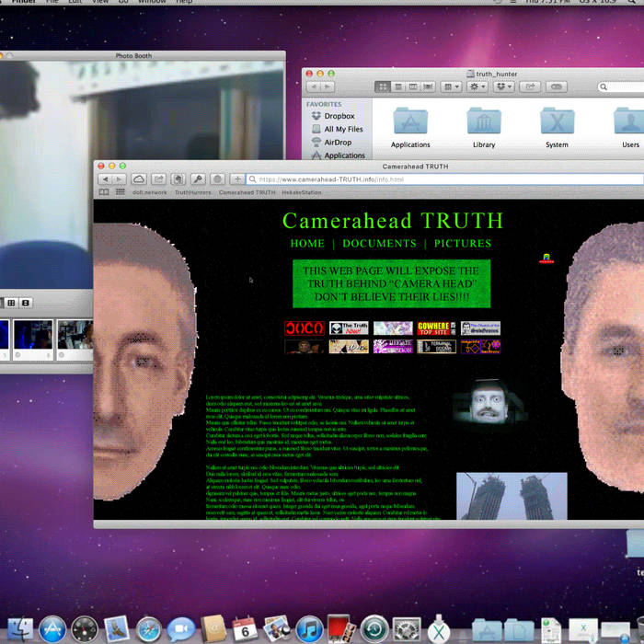Open the Finder Action gear dropdown
Screen dimensions: 644x644
[x=477, y=86]
